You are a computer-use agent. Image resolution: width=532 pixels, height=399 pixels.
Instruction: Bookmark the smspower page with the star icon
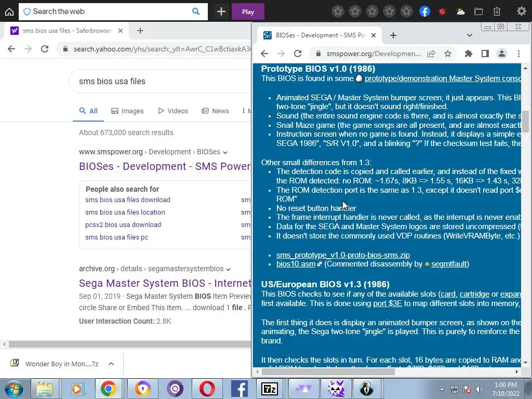coord(448,54)
